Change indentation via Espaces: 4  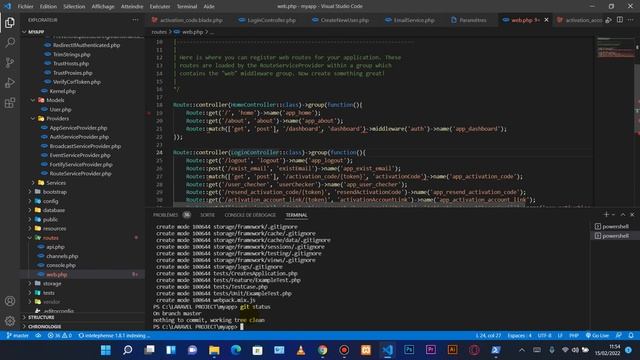pyautogui.click(x=520, y=336)
